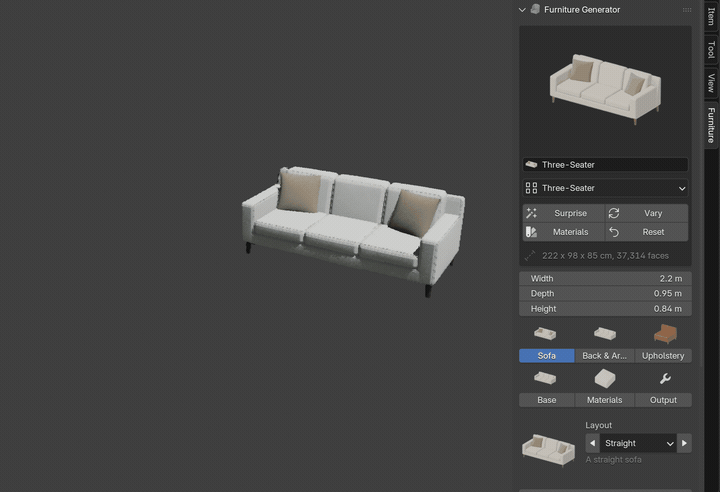Image resolution: width=720 pixels, height=492 pixels.
Task: Open the Tool sidebar tab
Action: 711,50
